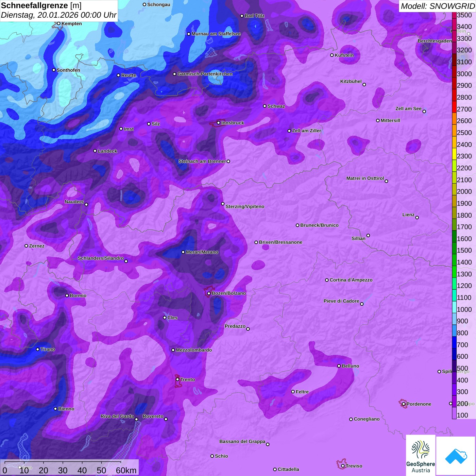Click the Feltre city marker dot
476x476 pixels.
click(x=293, y=392)
